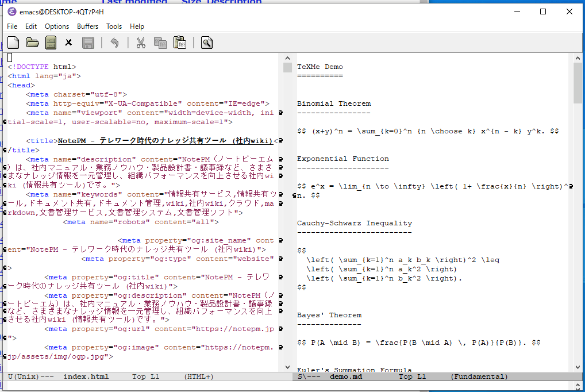Click the TeXMe Demo heading text

point(320,67)
